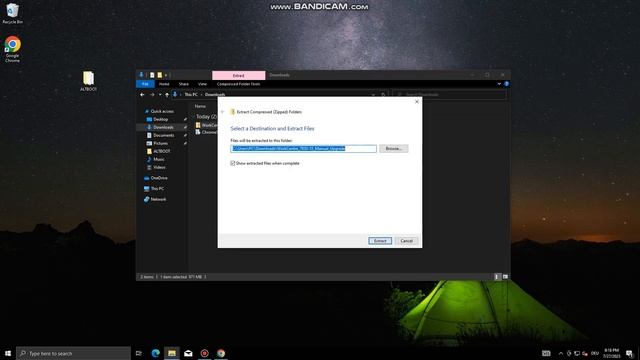Open Google Chrome from the taskbar

click(221, 353)
